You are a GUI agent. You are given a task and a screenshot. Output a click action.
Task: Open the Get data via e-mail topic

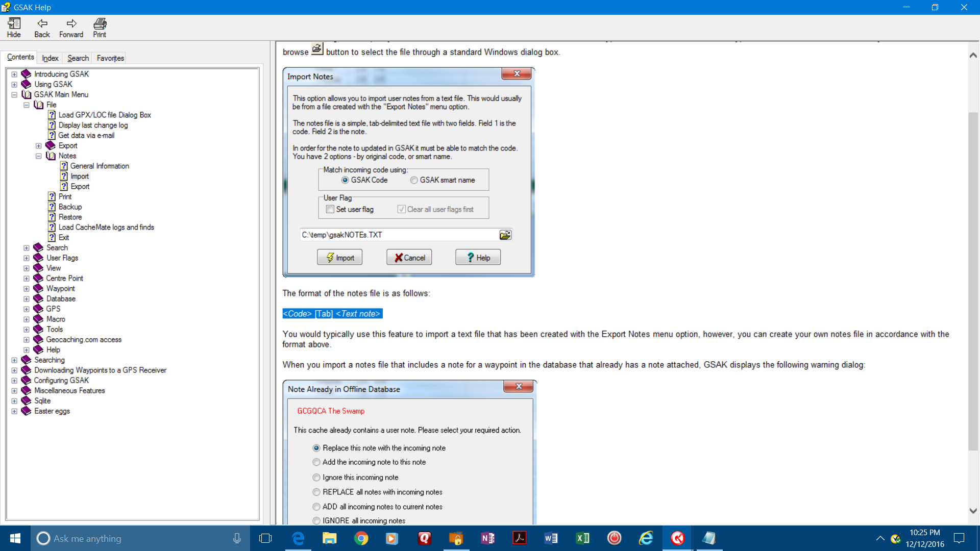86,135
